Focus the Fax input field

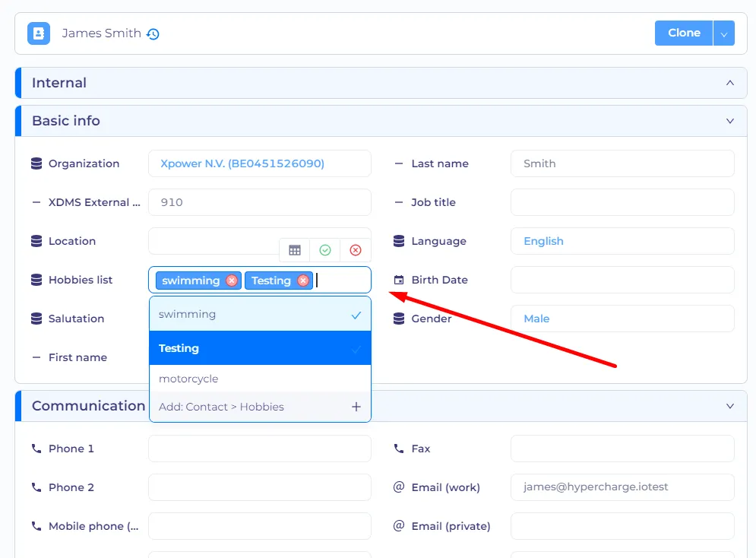pyautogui.click(x=622, y=449)
